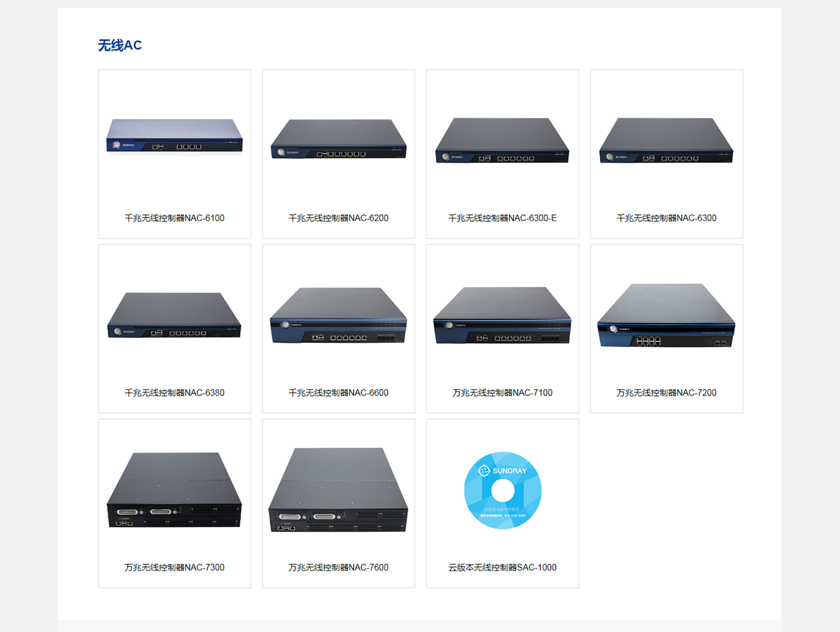Screen dimensions: 840x632
Task: Open the NAC-7200 controller image
Action: point(666,316)
